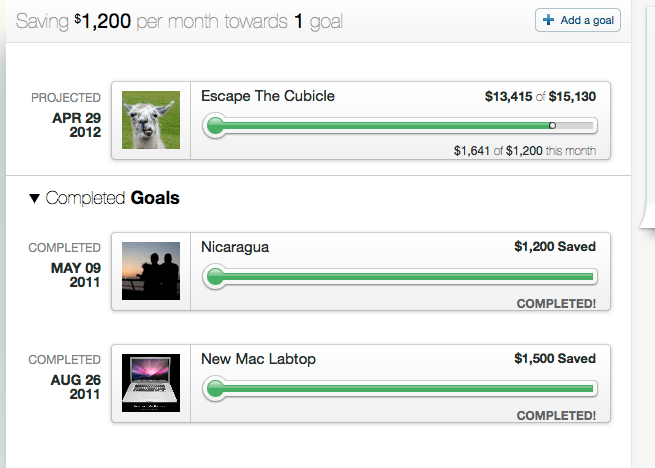Click the small projected marker on Escape The Cubicle bar
The image size is (655, 468).
pyautogui.click(x=553, y=126)
